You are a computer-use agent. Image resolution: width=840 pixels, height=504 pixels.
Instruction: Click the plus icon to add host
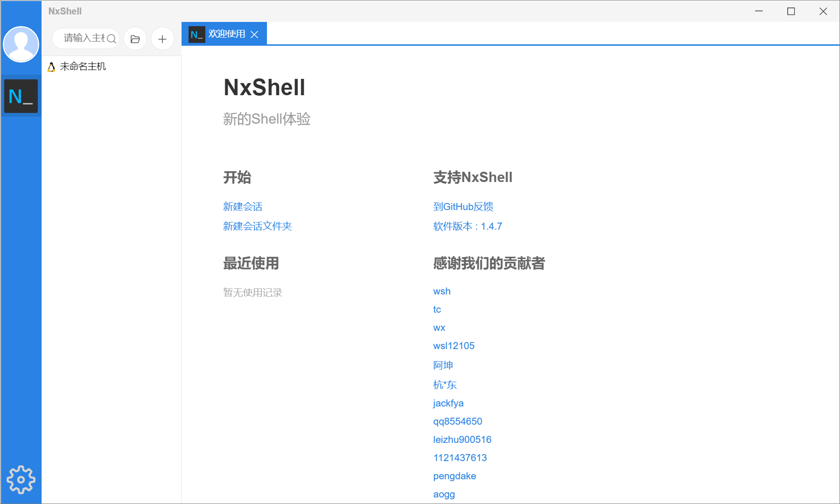(162, 39)
